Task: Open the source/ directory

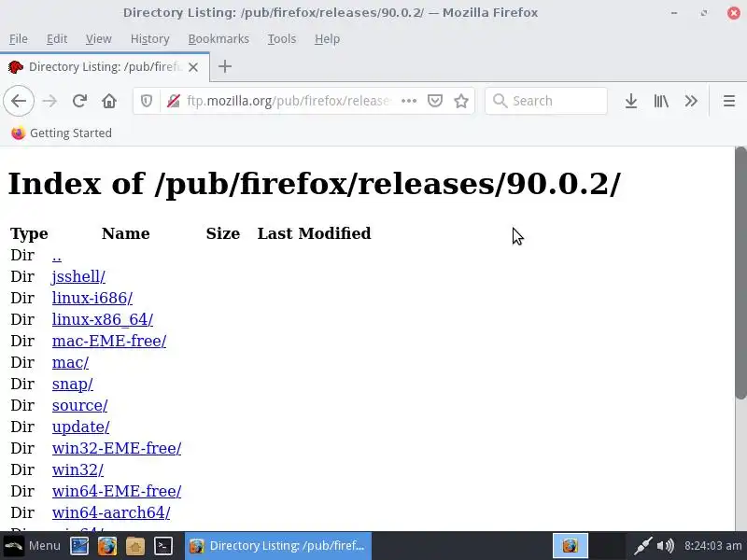Action: (80, 405)
